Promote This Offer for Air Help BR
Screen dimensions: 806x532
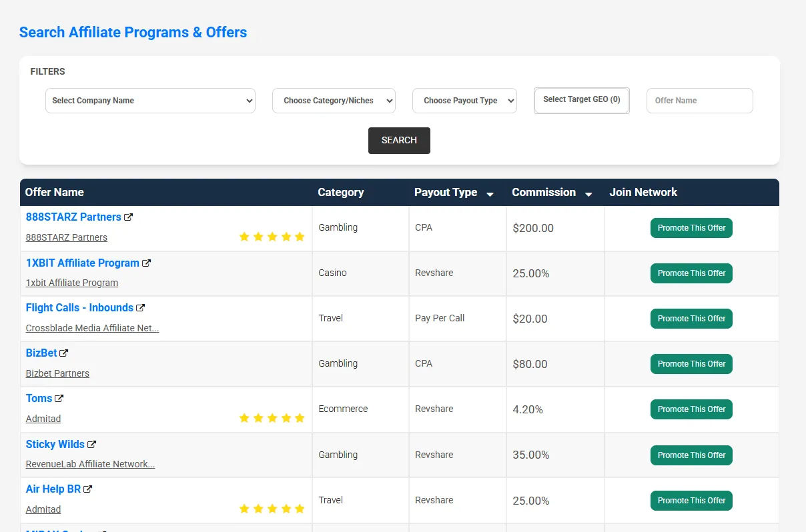(x=691, y=501)
